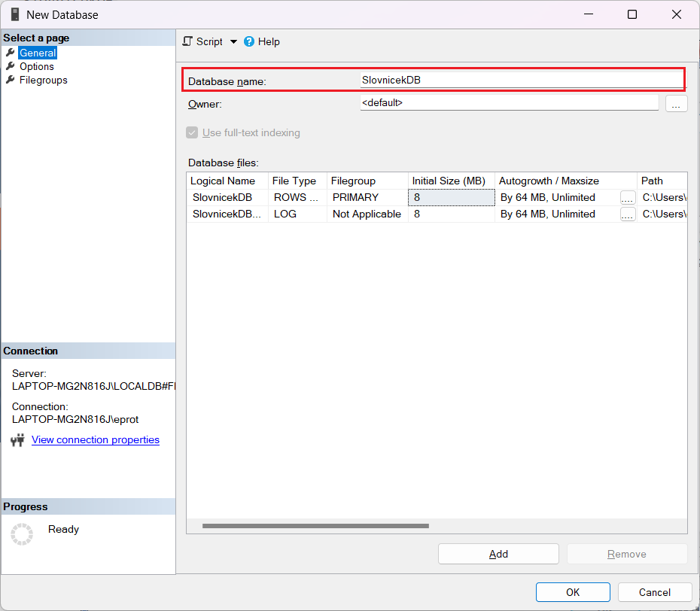Confirm database creation with OK
The width and height of the screenshot is (700, 611).
pyautogui.click(x=572, y=592)
